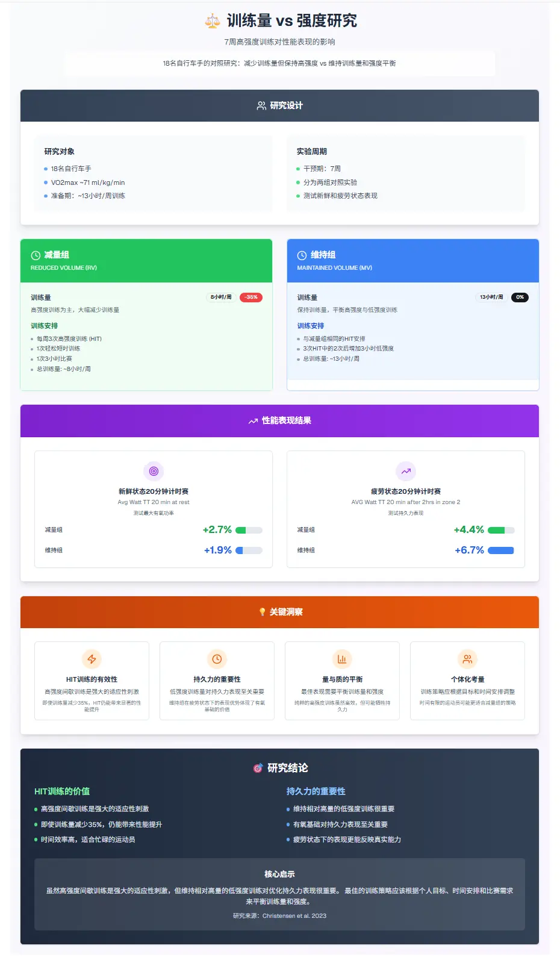
Task: Click the 8小时/周 badge in 减量组
Action: (x=221, y=297)
